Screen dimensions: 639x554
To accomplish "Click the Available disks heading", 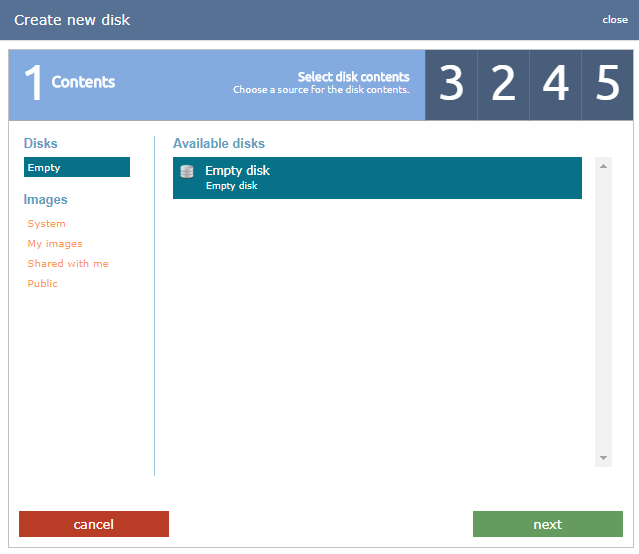I will coord(219,144).
